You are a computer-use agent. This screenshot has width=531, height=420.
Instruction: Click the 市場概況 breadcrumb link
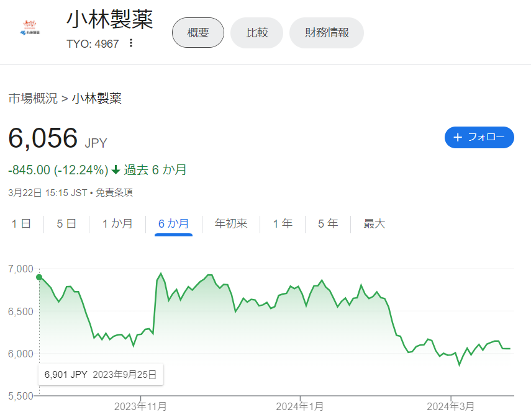tap(32, 98)
